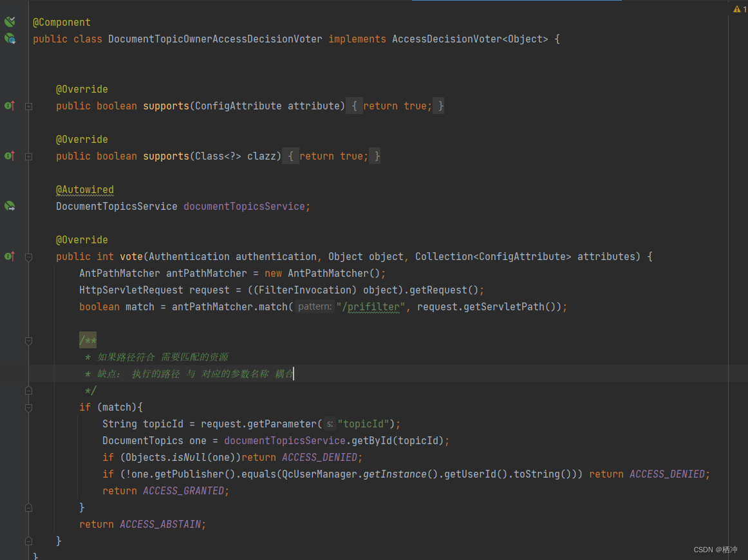Click the vote method name

[131, 256]
